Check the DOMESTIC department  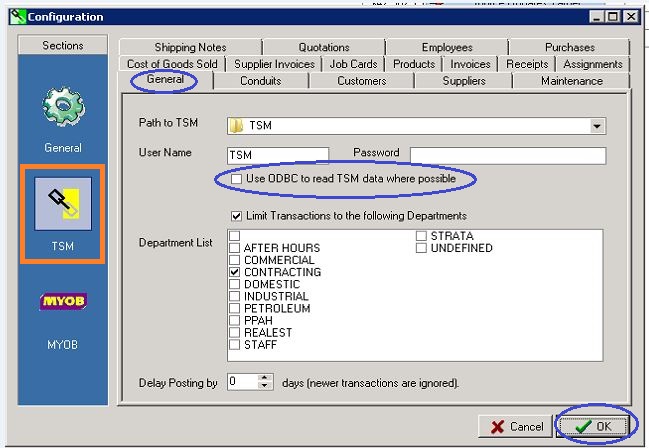coord(235,284)
